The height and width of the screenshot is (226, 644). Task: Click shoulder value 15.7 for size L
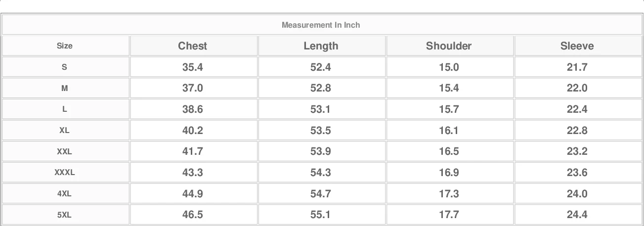pyautogui.click(x=449, y=109)
